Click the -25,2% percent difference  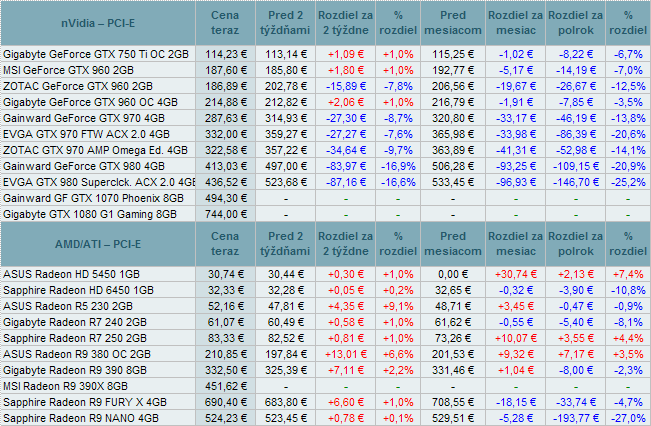(628, 182)
